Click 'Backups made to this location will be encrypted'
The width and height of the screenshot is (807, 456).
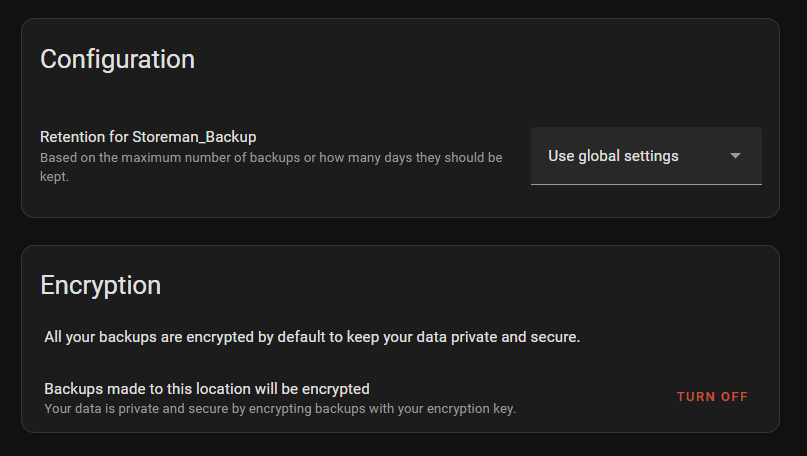(207, 388)
